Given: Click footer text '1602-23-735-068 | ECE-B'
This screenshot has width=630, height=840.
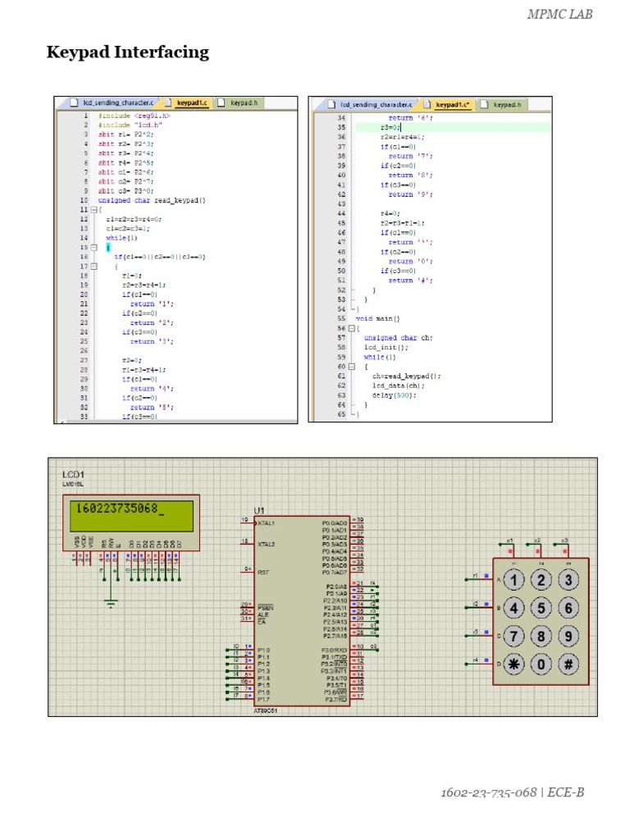Looking at the screenshot, I should point(513,792).
